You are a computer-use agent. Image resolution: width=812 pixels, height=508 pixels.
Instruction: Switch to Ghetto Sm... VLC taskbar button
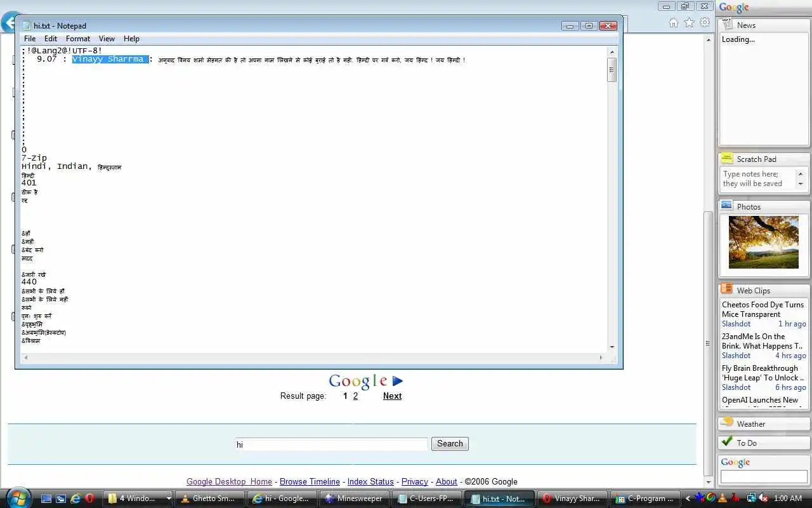click(x=209, y=498)
